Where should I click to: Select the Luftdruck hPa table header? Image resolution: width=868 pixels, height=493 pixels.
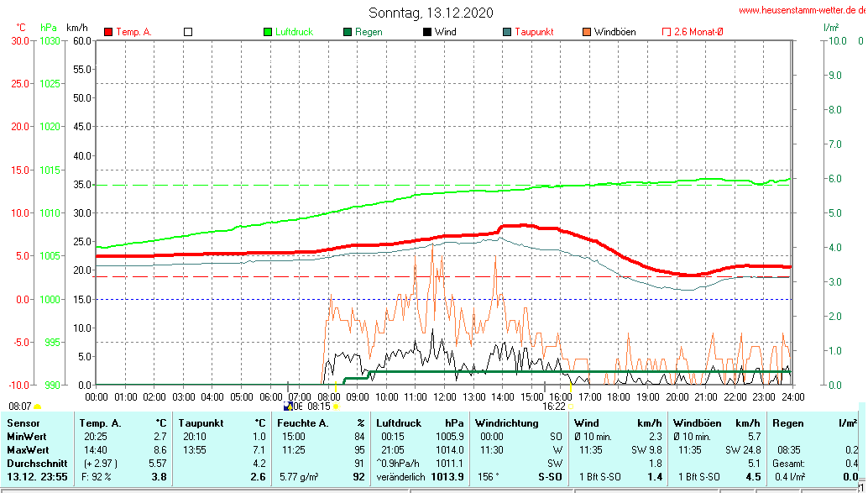(x=420, y=423)
